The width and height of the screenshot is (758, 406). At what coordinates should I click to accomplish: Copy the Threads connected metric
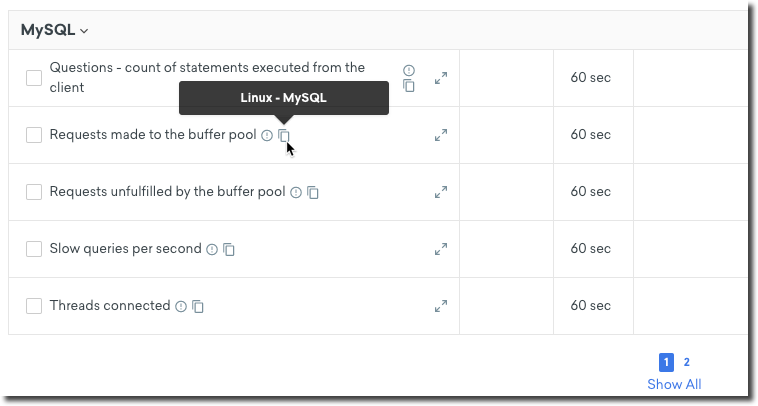click(198, 306)
